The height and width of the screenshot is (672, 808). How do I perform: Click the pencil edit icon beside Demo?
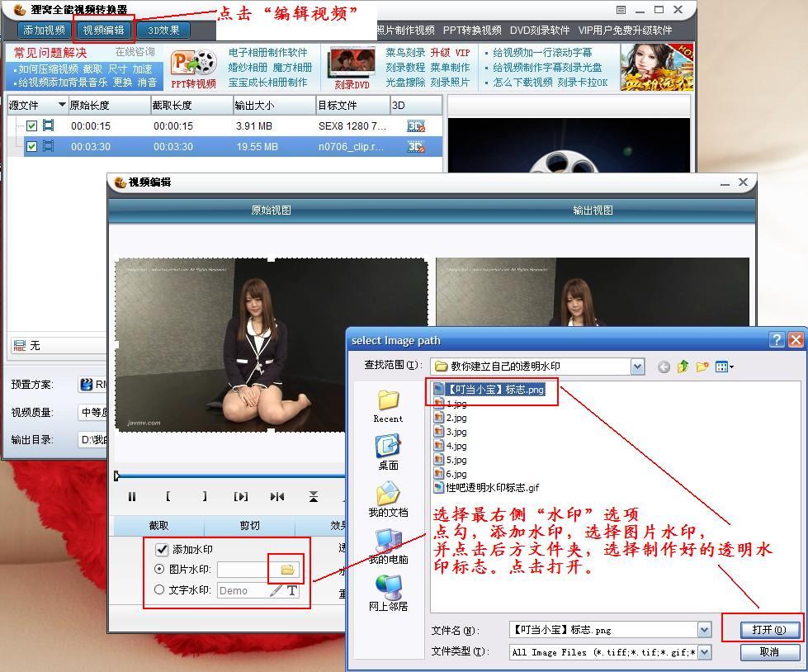pyautogui.click(x=276, y=590)
